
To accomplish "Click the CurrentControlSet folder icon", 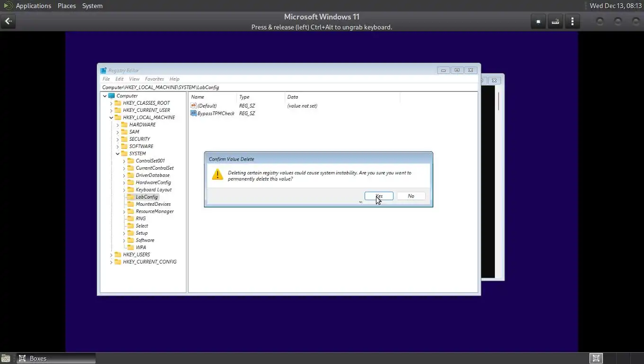I will click(x=131, y=168).
